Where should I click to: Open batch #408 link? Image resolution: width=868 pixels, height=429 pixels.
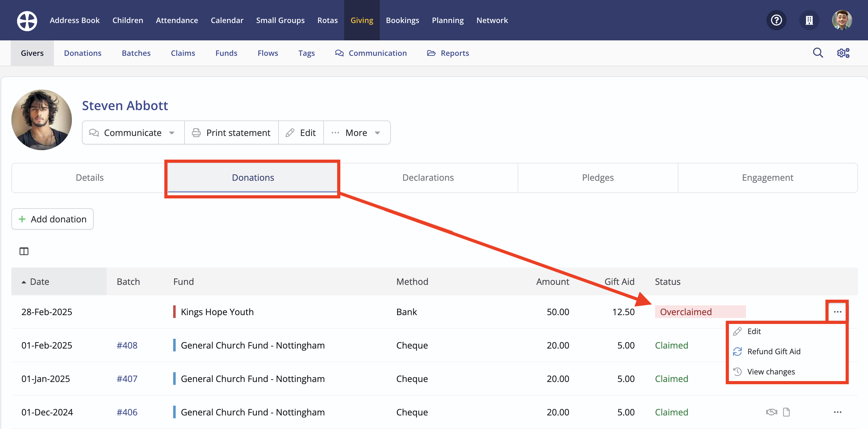127,345
